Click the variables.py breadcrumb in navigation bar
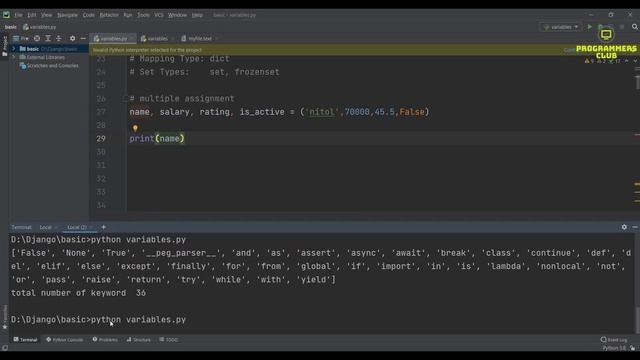640x360 pixels. coord(40,27)
